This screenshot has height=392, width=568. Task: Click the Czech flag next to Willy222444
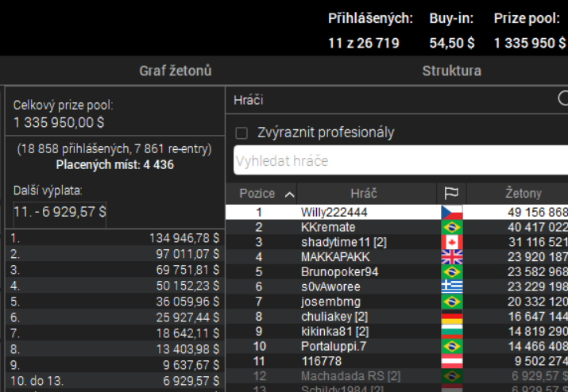point(452,213)
